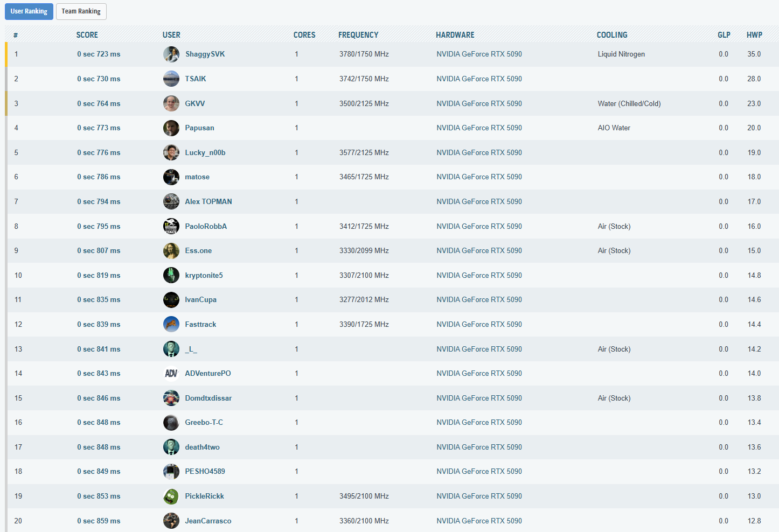The height and width of the screenshot is (532, 779).
Task: Open Papusan's user profile link
Action: (x=199, y=128)
